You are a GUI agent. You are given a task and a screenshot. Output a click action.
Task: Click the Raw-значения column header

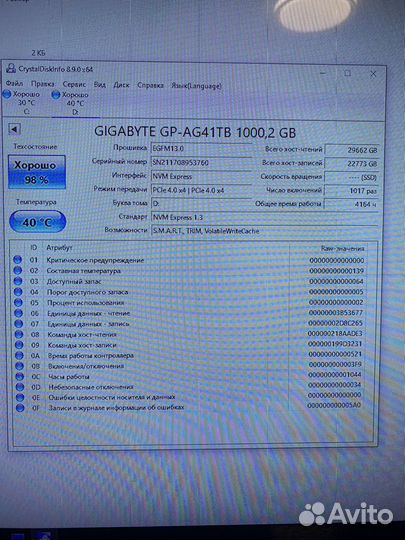(342, 248)
